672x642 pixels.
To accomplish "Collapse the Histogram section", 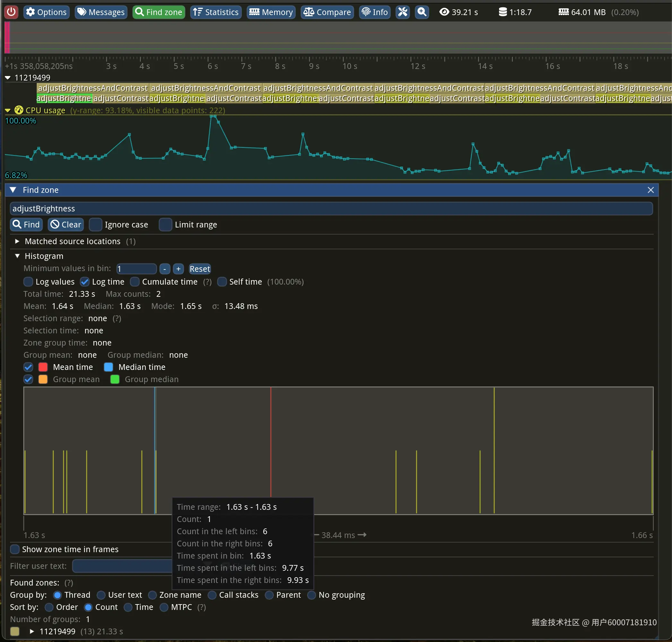I will [x=17, y=256].
